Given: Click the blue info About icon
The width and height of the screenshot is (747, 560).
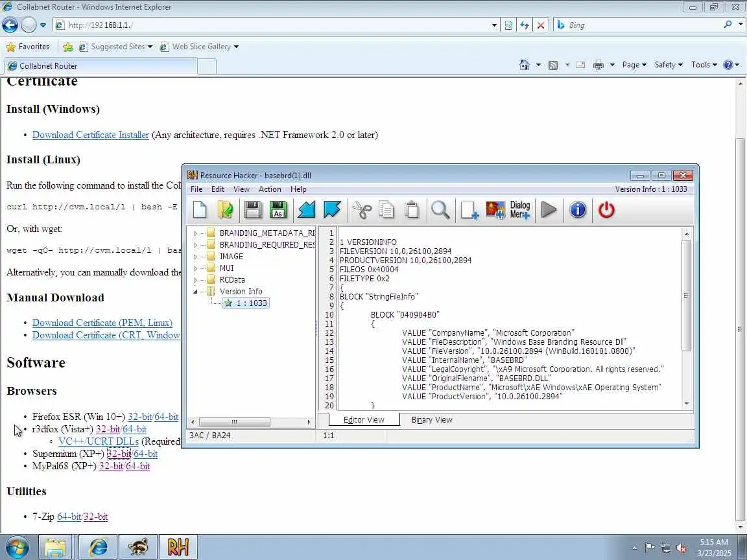Looking at the screenshot, I should (x=578, y=209).
